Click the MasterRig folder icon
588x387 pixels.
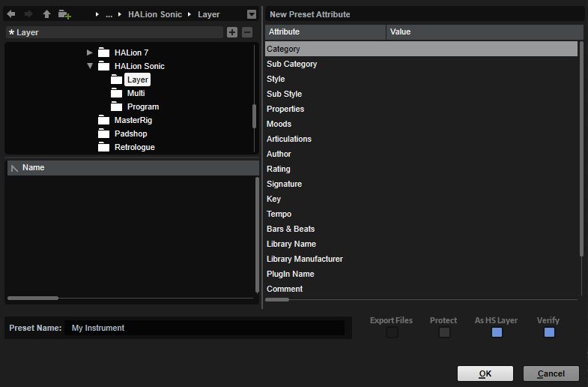tap(104, 120)
